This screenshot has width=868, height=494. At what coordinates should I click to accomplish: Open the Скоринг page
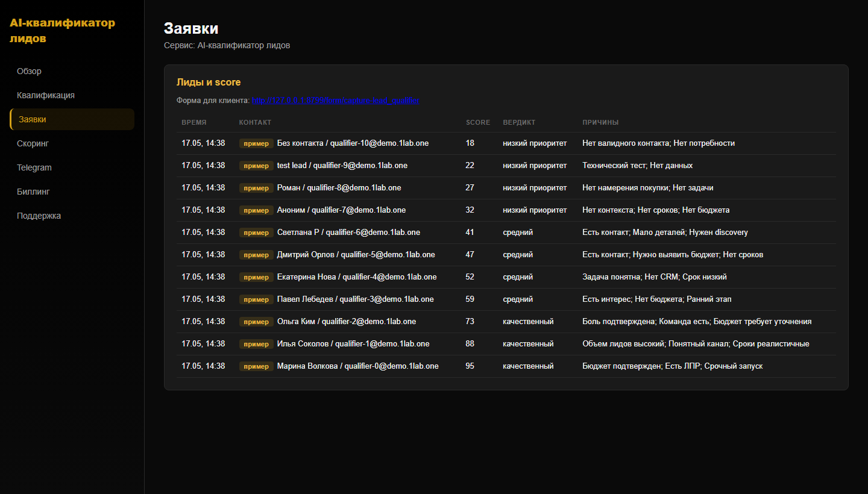72,143
